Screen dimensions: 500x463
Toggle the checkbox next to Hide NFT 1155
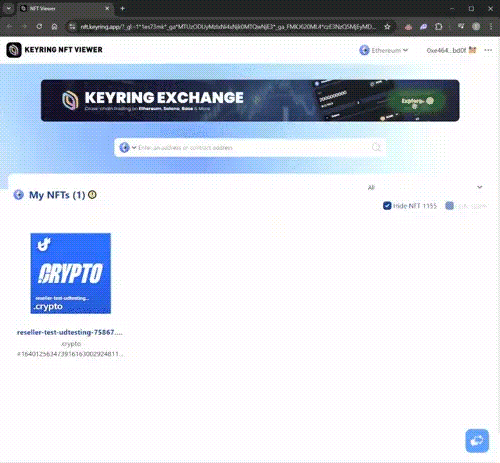click(x=450, y=206)
